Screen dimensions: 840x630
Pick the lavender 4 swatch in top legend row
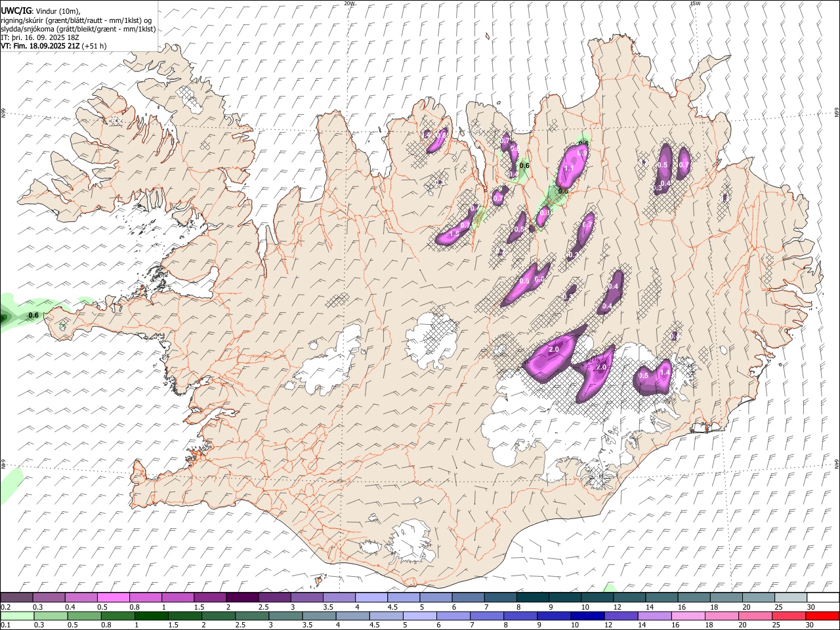coord(371,597)
